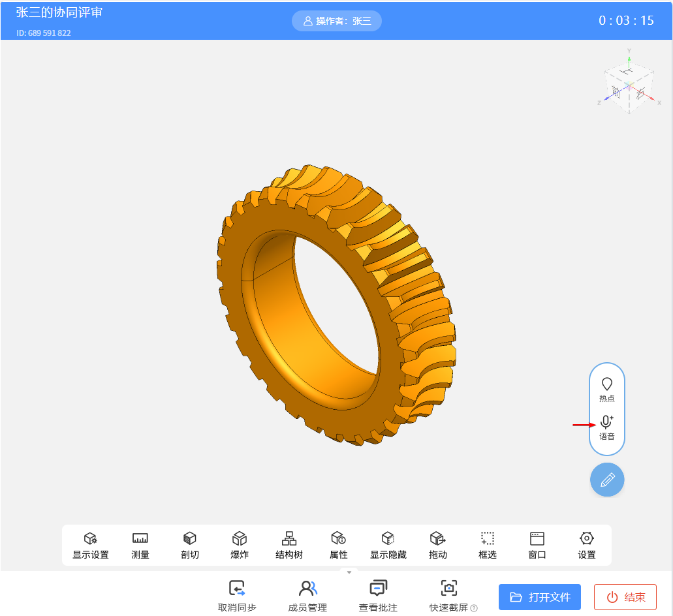This screenshot has height=616, width=673.
Task: Add a 热点 hotspot annotation
Action: [607, 390]
